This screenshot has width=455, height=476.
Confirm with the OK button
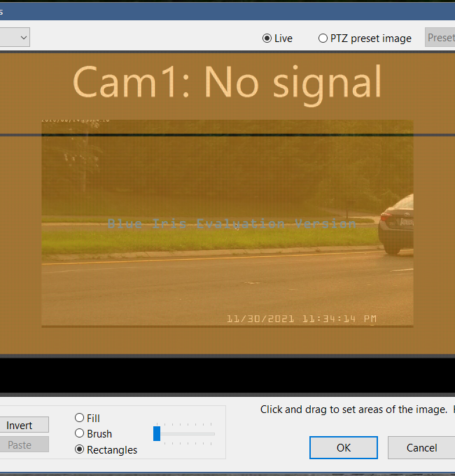pos(344,448)
